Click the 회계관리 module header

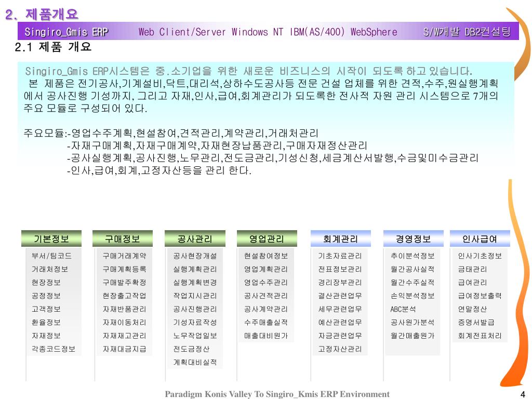(341, 238)
